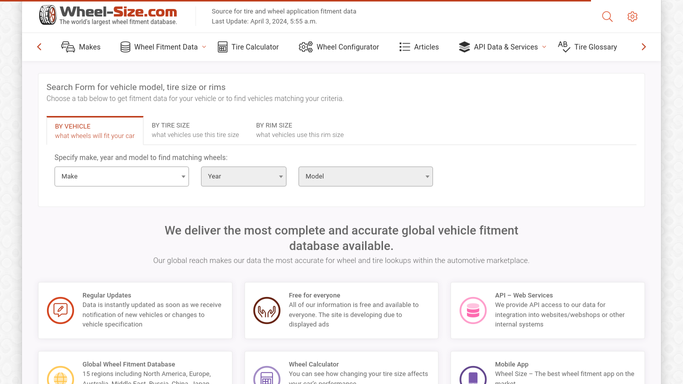Open the Year dropdown
This screenshot has width=683, height=384.
coord(243,176)
